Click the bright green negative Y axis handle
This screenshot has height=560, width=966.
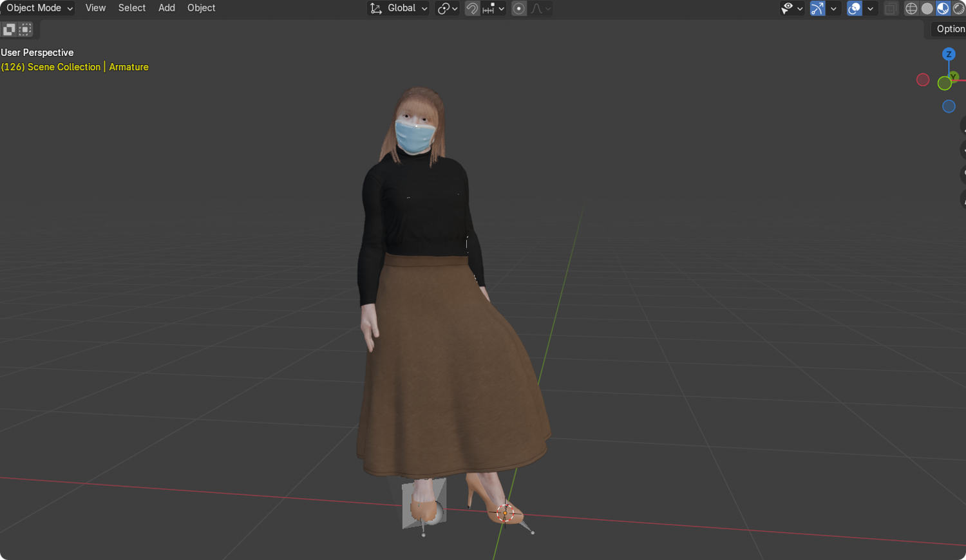point(945,83)
